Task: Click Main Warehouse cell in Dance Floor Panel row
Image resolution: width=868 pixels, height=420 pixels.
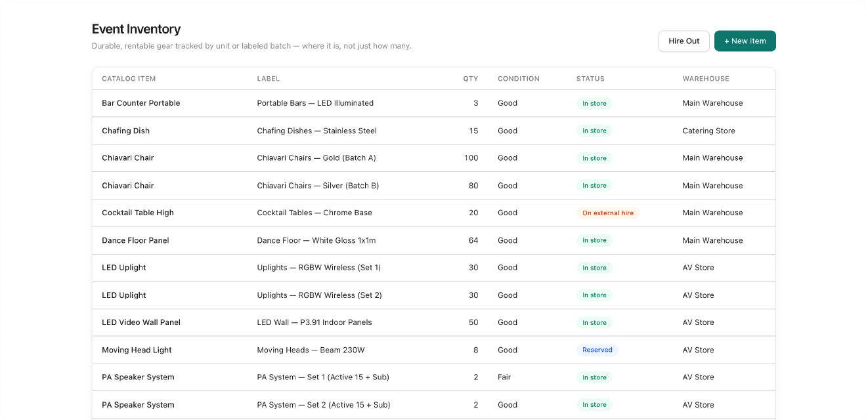Action: point(712,240)
